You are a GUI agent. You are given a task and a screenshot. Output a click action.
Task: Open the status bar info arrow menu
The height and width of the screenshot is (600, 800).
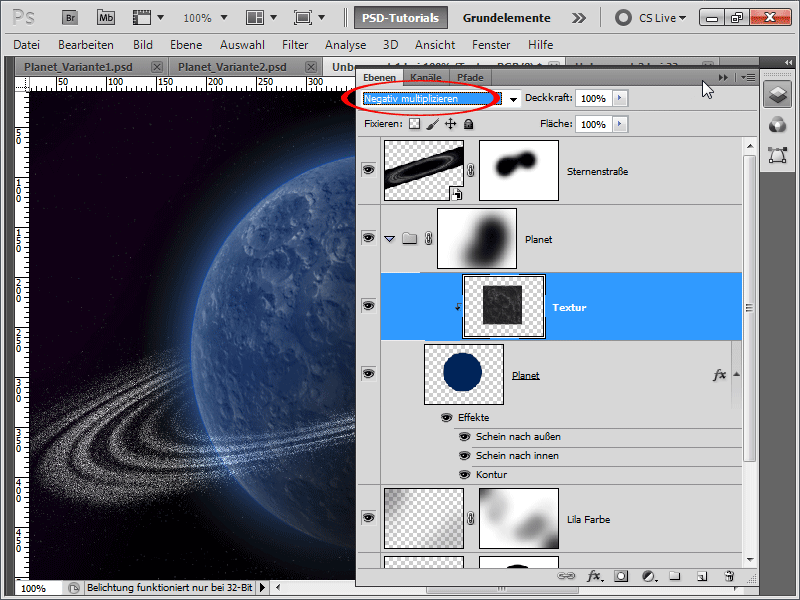262,588
